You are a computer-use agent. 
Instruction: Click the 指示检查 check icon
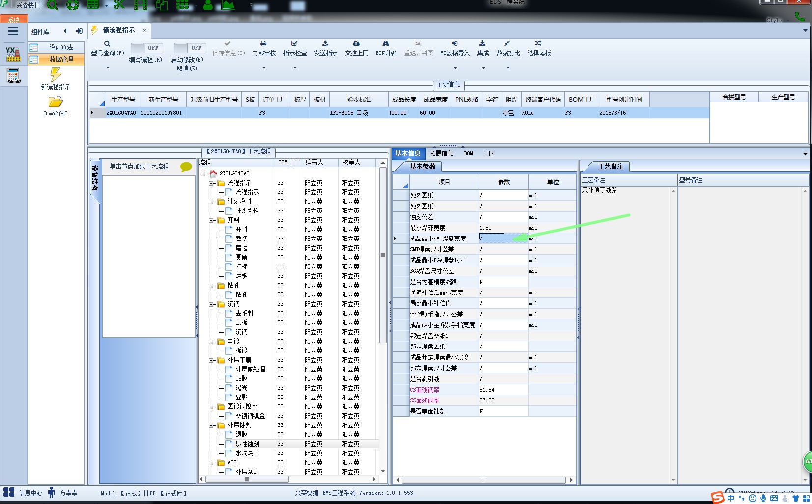pos(294,44)
